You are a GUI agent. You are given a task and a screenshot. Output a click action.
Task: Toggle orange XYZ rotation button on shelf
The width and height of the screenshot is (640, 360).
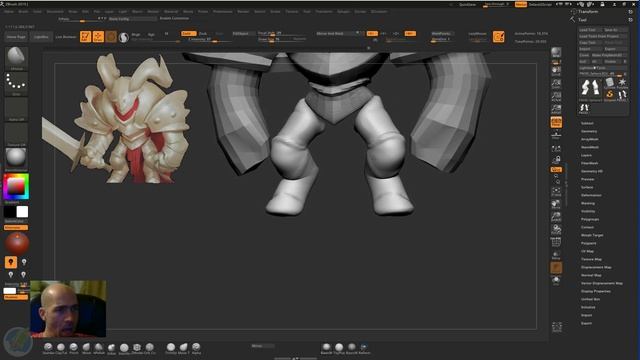click(x=556, y=169)
